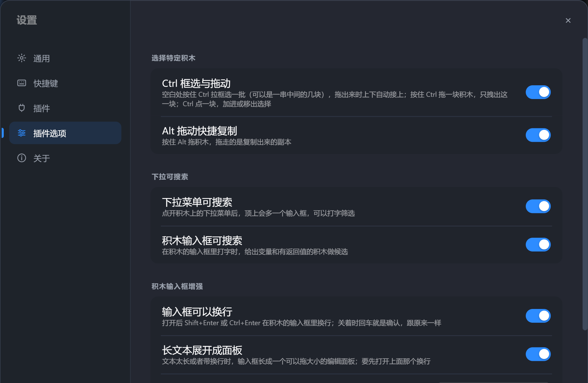Click the keyboard icon beside 快捷键
Viewport: 588px width, 383px height.
22,83
